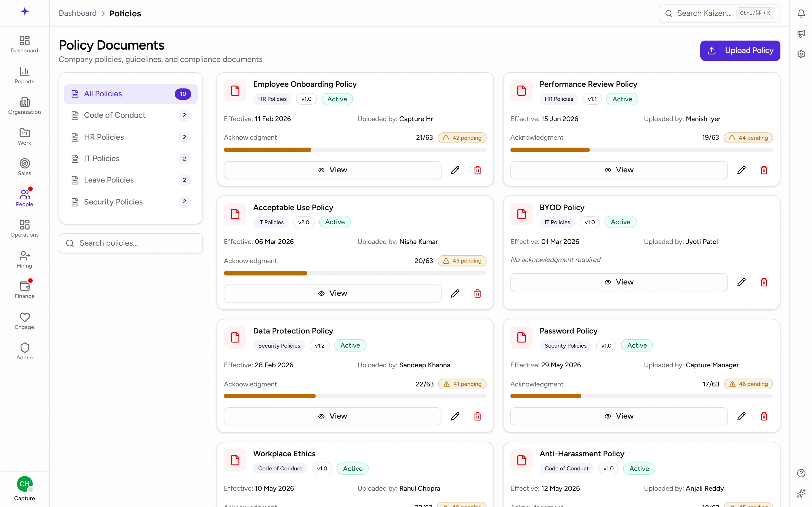The height and width of the screenshot is (507, 812).
Task: Click the Upload Policy button
Action: coord(740,51)
